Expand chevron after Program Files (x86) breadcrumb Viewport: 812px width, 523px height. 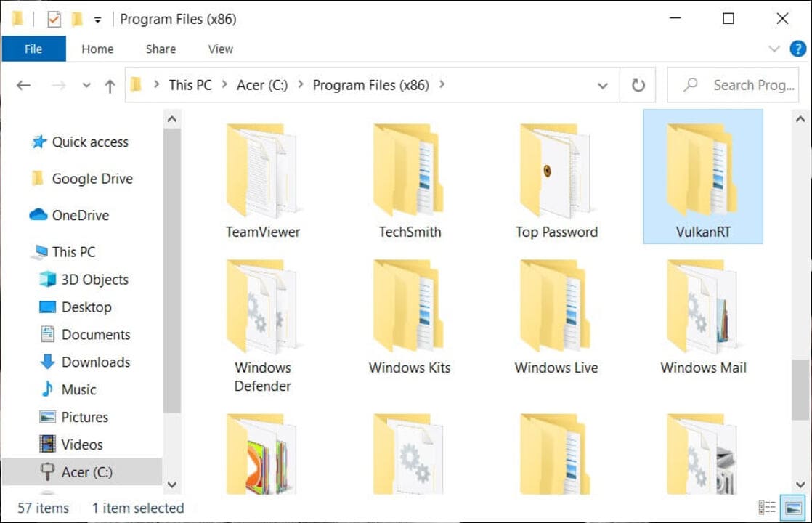tap(442, 84)
